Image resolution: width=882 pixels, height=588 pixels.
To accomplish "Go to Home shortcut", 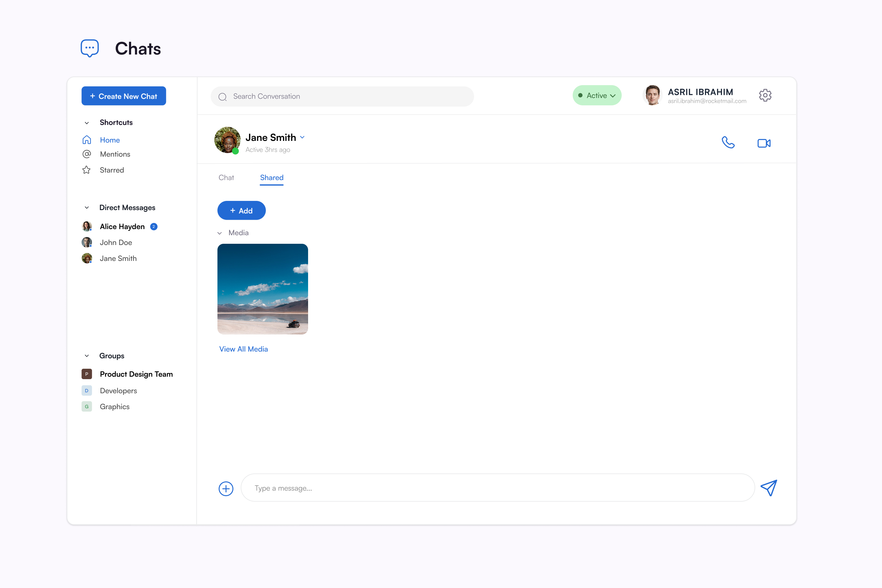I will pos(110,140).
